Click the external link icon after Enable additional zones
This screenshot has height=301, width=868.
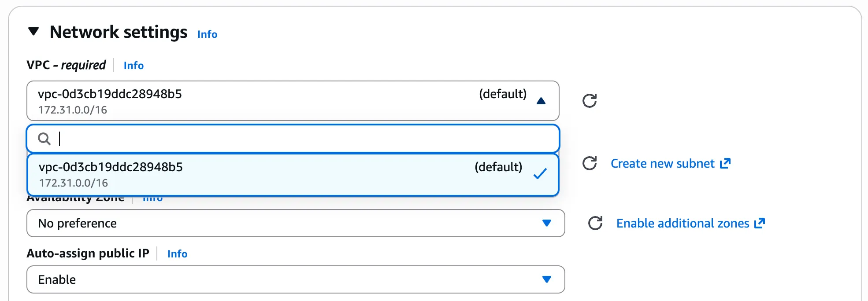(x=760, y=223)
